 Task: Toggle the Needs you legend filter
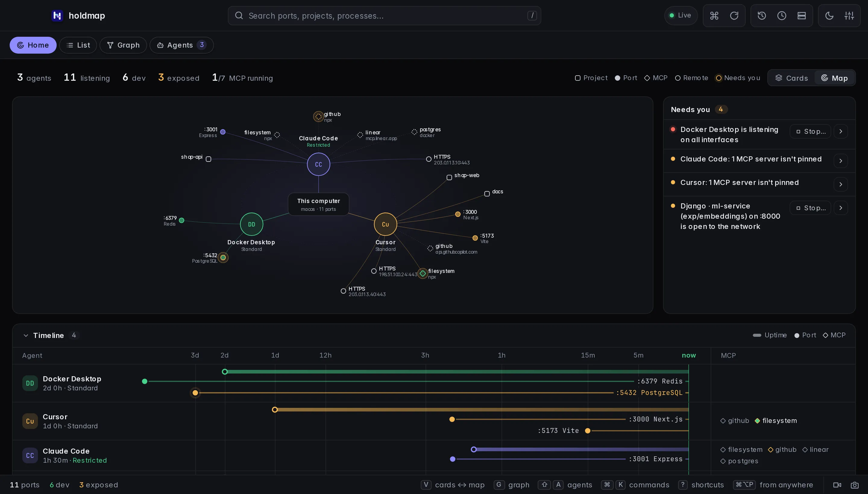point(737,78)
